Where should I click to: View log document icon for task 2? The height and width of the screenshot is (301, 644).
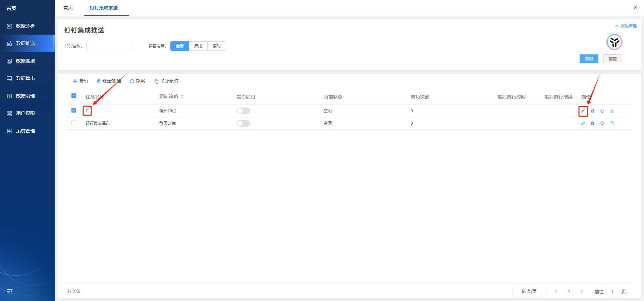(611, 111)
